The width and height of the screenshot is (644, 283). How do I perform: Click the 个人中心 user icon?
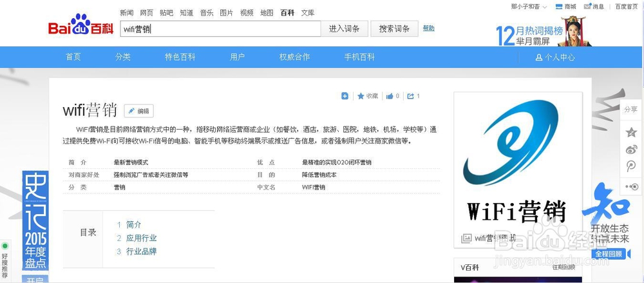[x=539, y=57]
